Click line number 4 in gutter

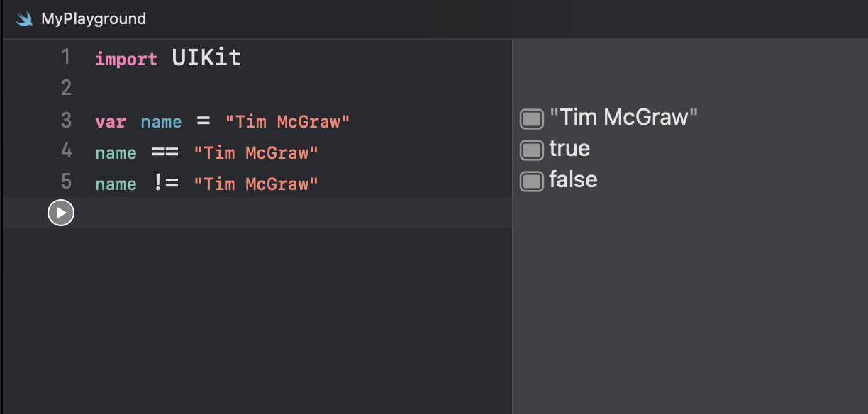click(66, 151)
